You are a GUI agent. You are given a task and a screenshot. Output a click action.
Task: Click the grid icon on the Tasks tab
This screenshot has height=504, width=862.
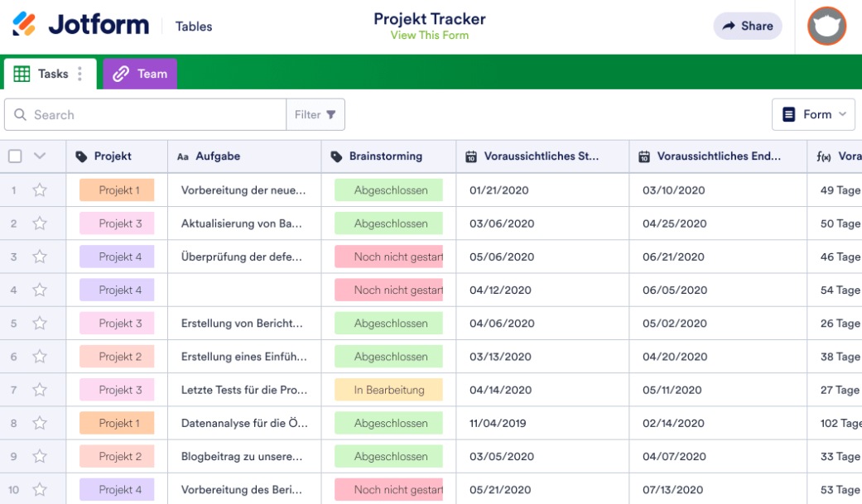tap(21, 74)
